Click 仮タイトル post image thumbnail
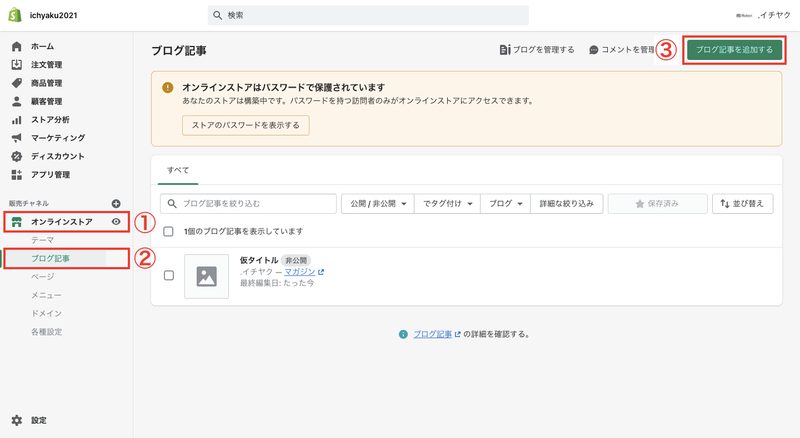The width and height of the screenshot is (800, 438). [x=207, y=276]
